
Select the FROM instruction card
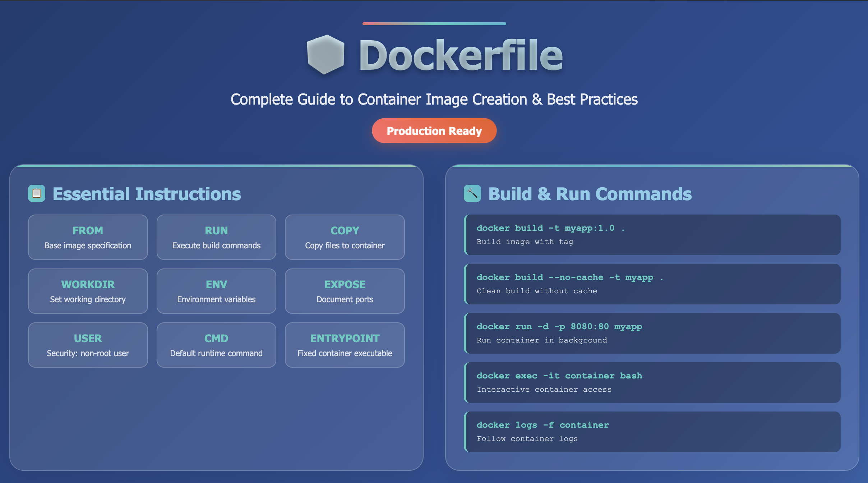point(88,237)
